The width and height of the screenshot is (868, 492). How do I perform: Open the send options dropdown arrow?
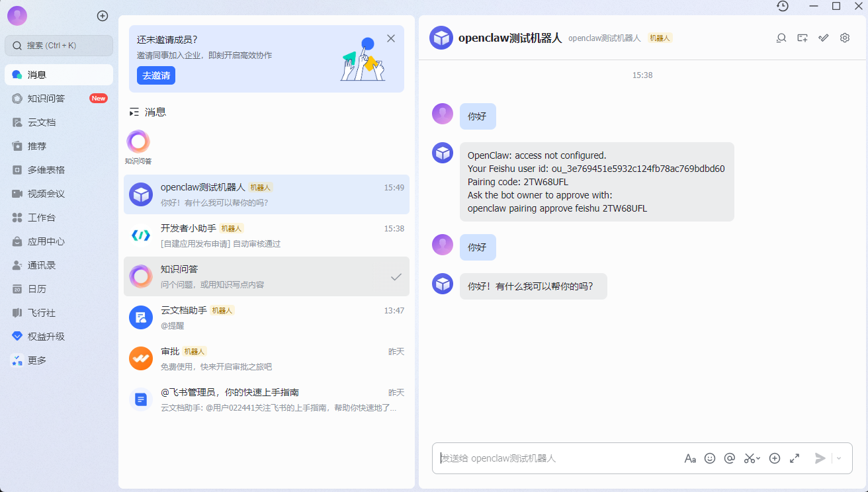pyautogui.click(x=839, y=458)
